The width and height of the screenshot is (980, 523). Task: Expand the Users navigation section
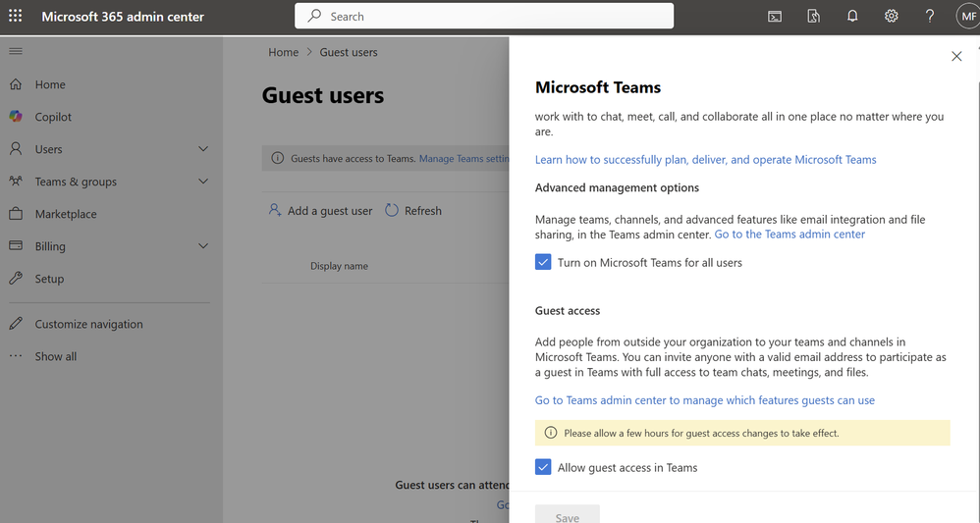tap(203, 149)
